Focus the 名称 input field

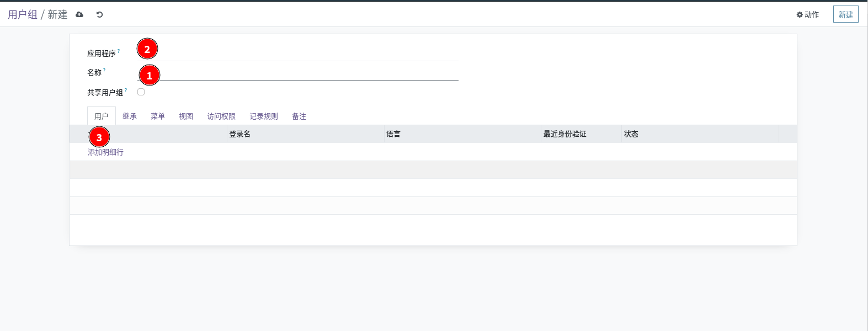coord(298,73)
